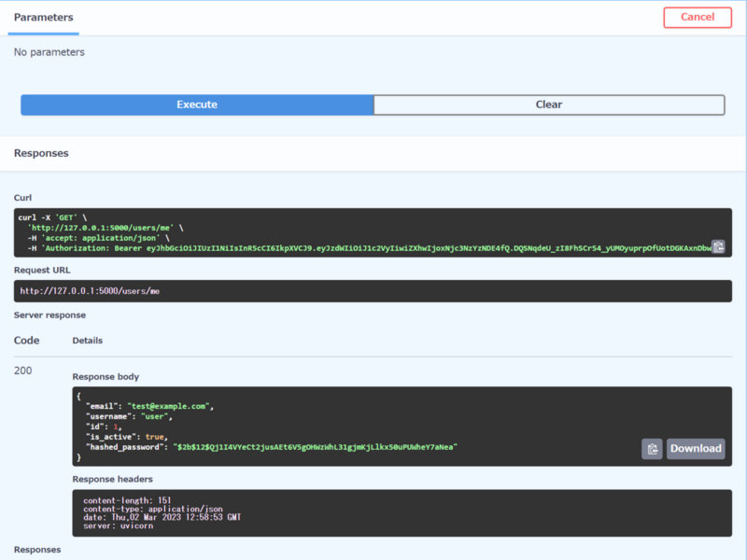Expand the bottom Responses section
Image resolution: width=747 pixels, height=560 pixels.
tap(37, 550)
